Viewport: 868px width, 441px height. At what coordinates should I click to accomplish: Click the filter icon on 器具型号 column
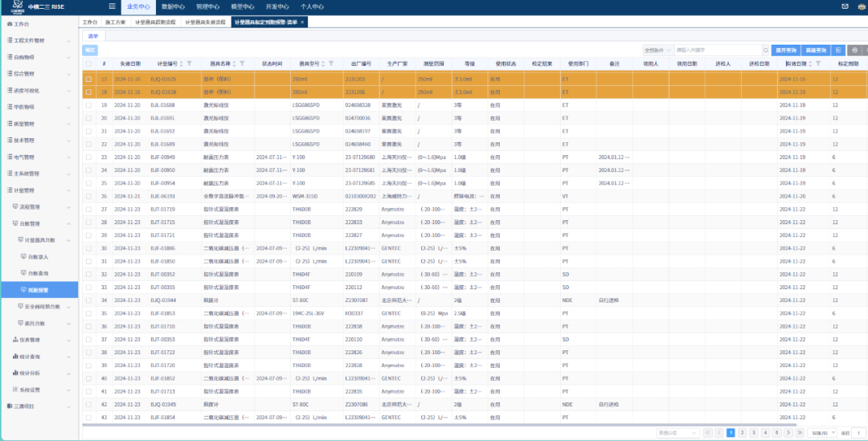[x=332, y=63]
